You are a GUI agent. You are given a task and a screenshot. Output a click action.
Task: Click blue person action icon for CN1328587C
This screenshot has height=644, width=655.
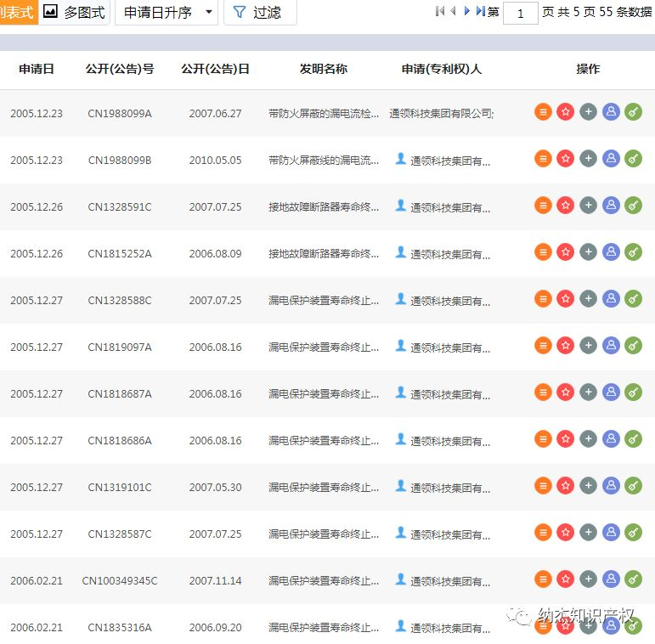[611, 533]
